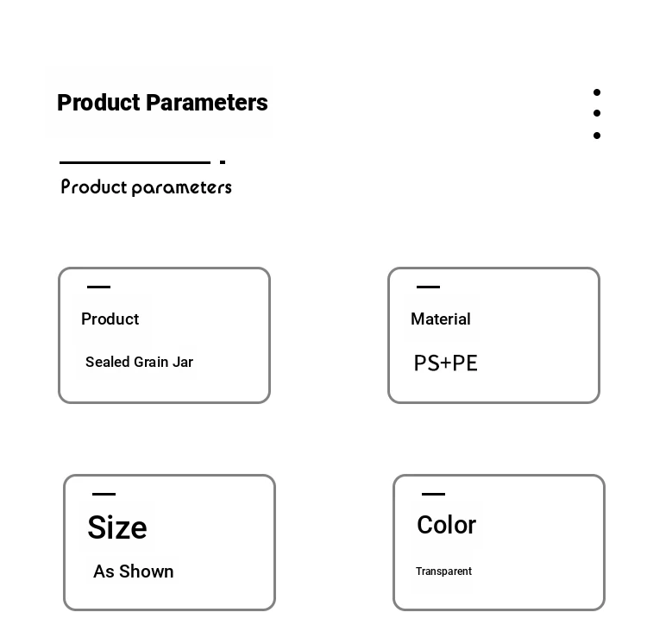Click the dash icon in Color card
This screenshot has height=644, width=647.
(433, 494)
